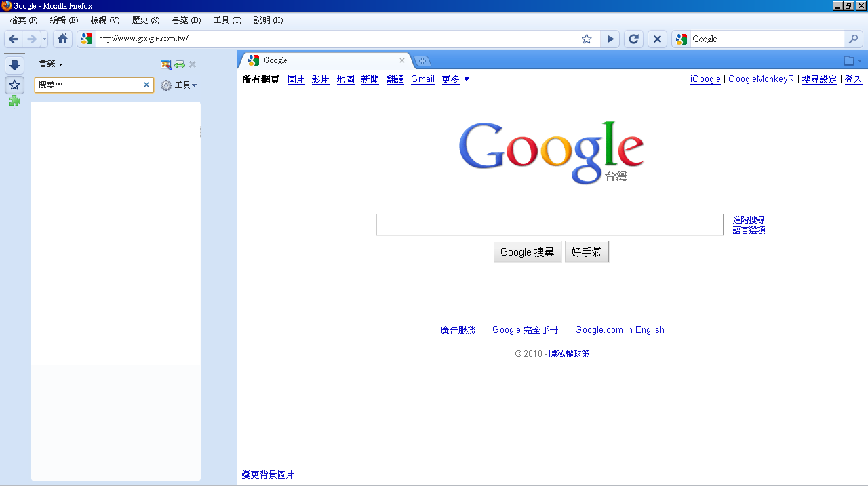Open the GoogleMonkeyR link
This screenshot has height=486, width=868.
point(761,79)
